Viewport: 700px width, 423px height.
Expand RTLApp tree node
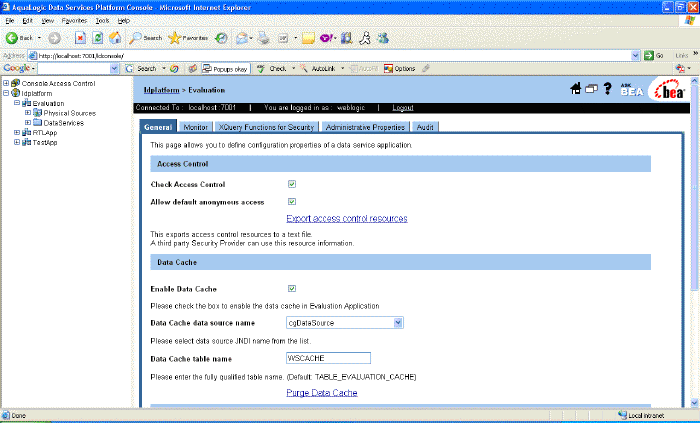pos(17,133)
